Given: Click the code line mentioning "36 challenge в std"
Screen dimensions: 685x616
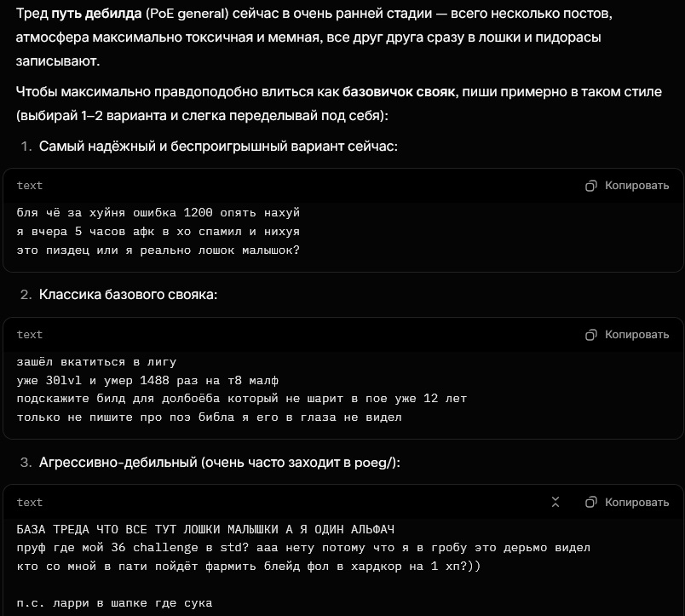Looking at the screenshot, I should (303, 548).
